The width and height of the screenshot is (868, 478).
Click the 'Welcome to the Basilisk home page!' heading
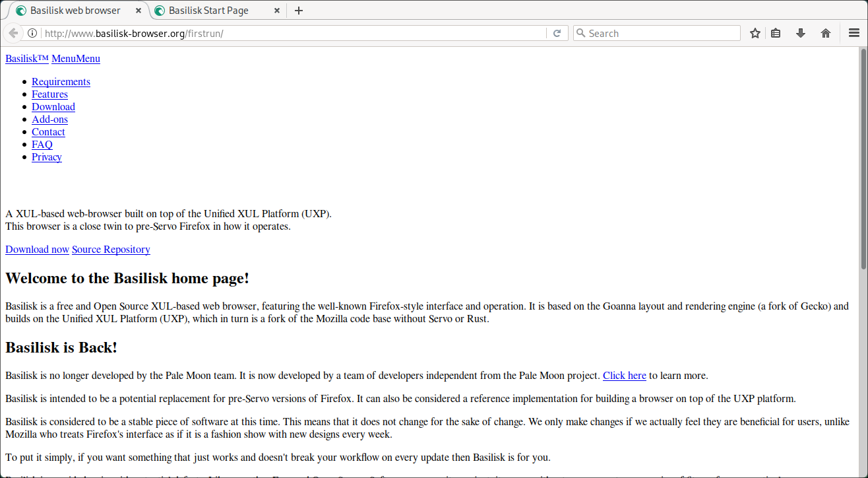[x=127, y=278]
